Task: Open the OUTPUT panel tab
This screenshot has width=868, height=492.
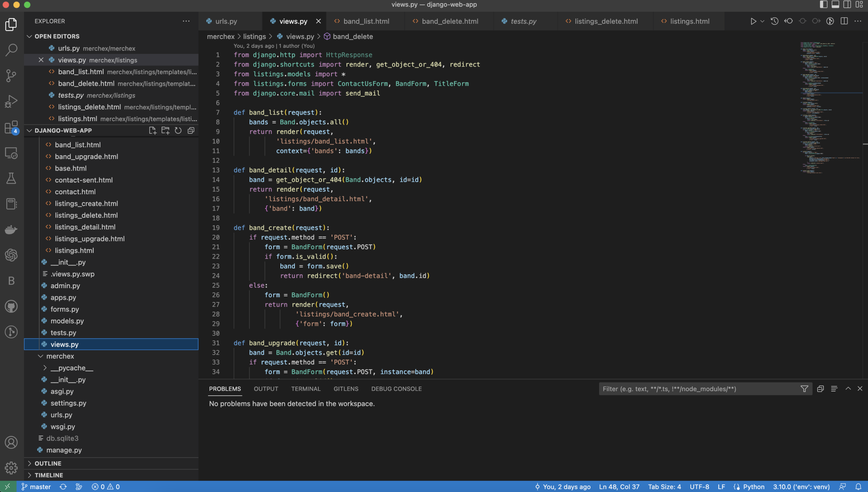Action: 266,389
